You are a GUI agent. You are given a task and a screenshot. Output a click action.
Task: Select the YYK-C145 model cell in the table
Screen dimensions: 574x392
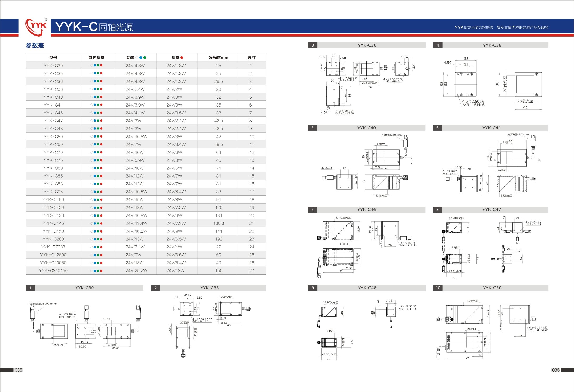[53, 223]
